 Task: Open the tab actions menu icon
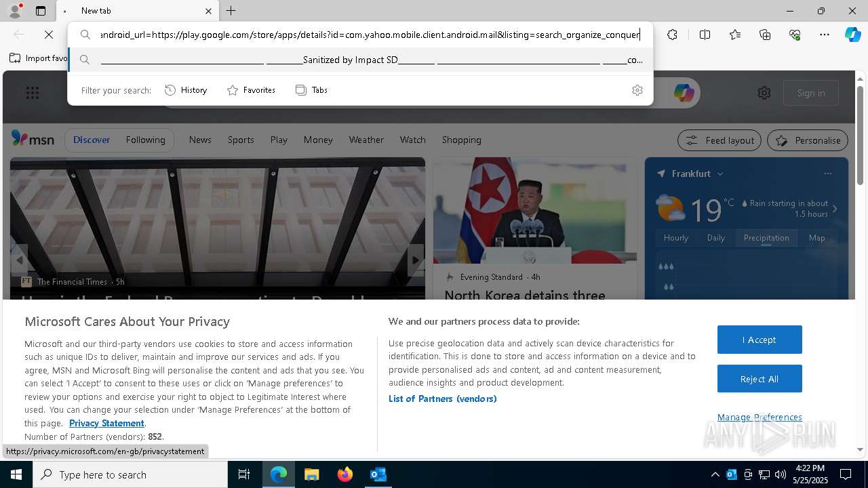pos(41,11)
